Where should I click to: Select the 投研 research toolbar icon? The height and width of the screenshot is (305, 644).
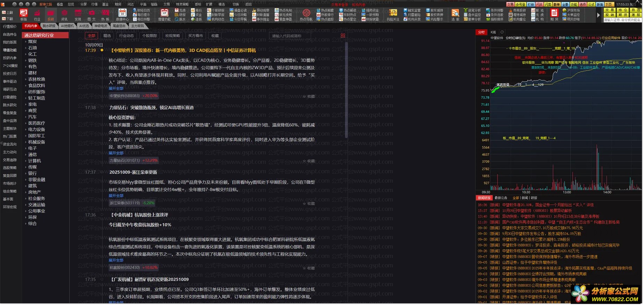point(51,15)
